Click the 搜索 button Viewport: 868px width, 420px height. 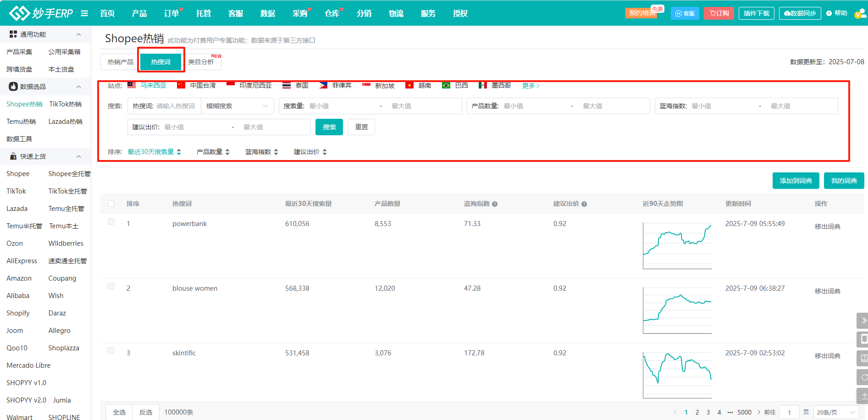pos(329,127)
